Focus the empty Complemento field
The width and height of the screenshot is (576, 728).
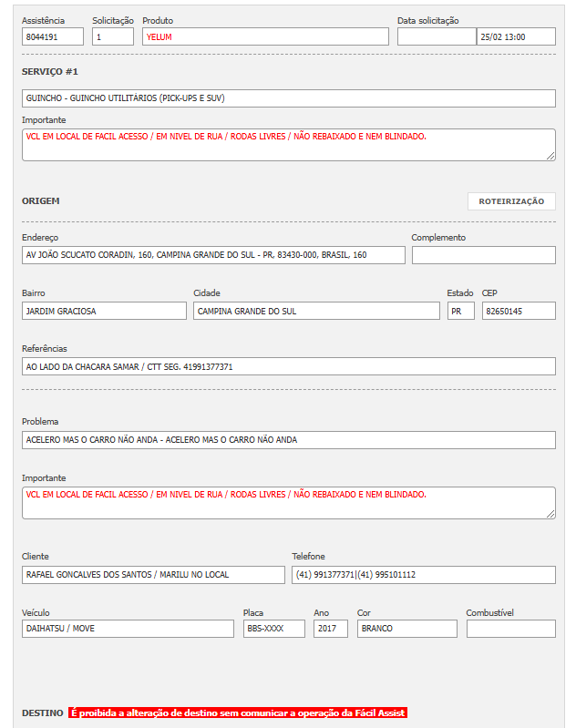pyautogui.click(x=483, y=255)
